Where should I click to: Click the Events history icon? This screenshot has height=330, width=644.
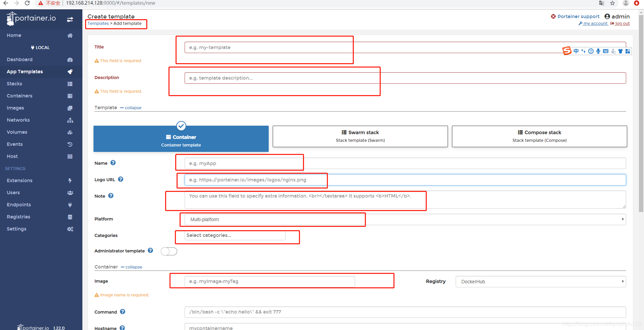[70, 145]
